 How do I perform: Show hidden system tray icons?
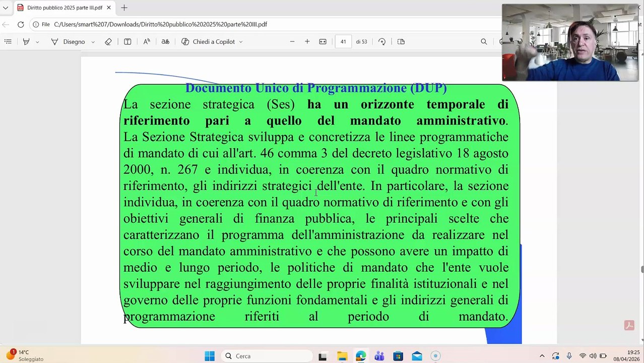coord(542,356)
